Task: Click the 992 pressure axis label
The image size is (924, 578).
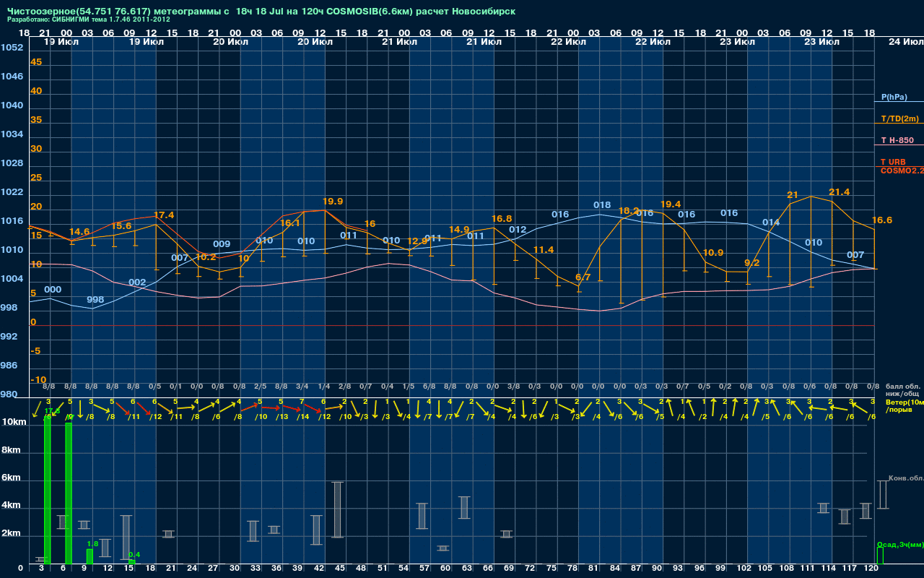Action: click(x=9, y=337)
